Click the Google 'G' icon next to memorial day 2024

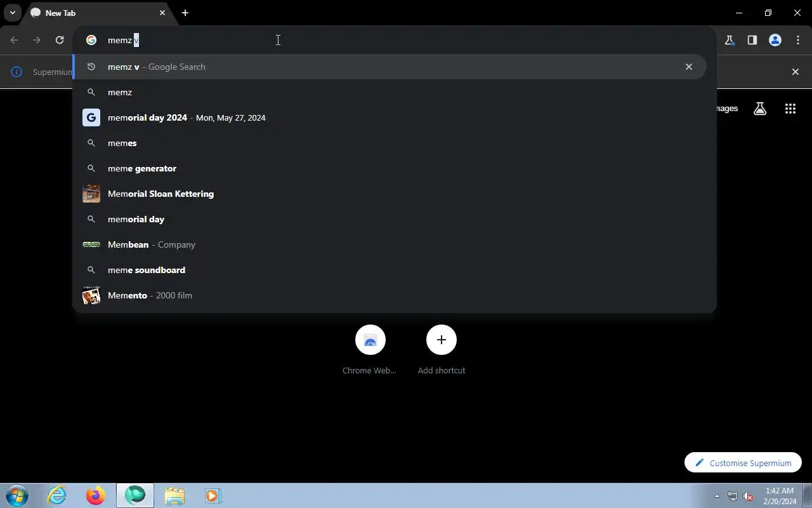pyautogui.click(x=91, y=117)
